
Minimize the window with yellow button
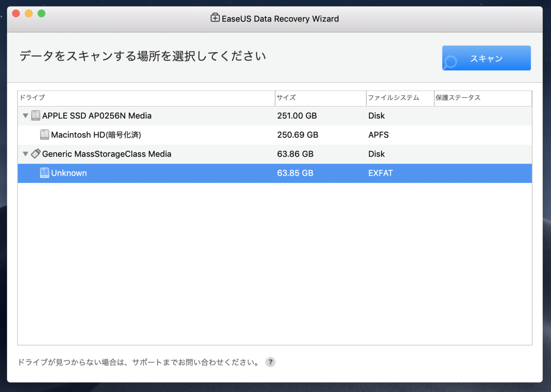tap(28, 13)
